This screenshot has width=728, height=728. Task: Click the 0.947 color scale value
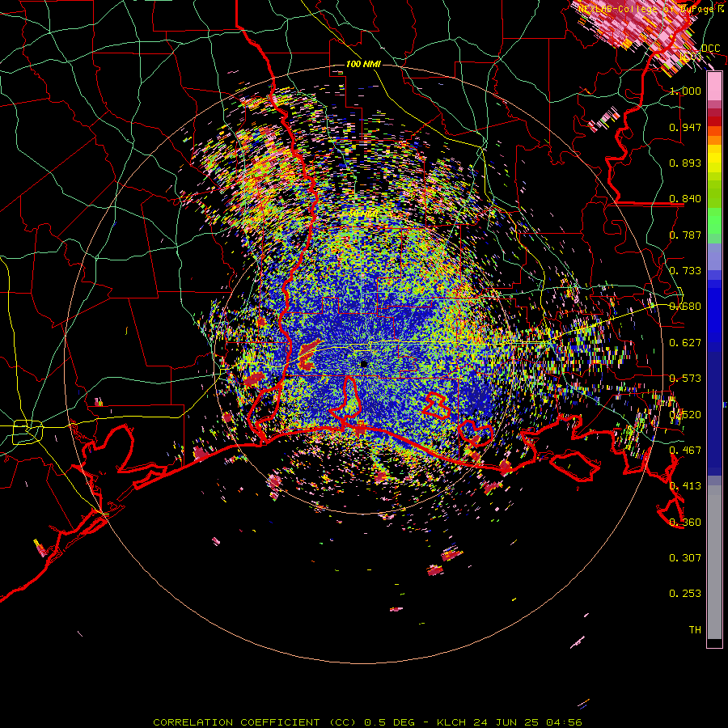click(x=685, y=127)
